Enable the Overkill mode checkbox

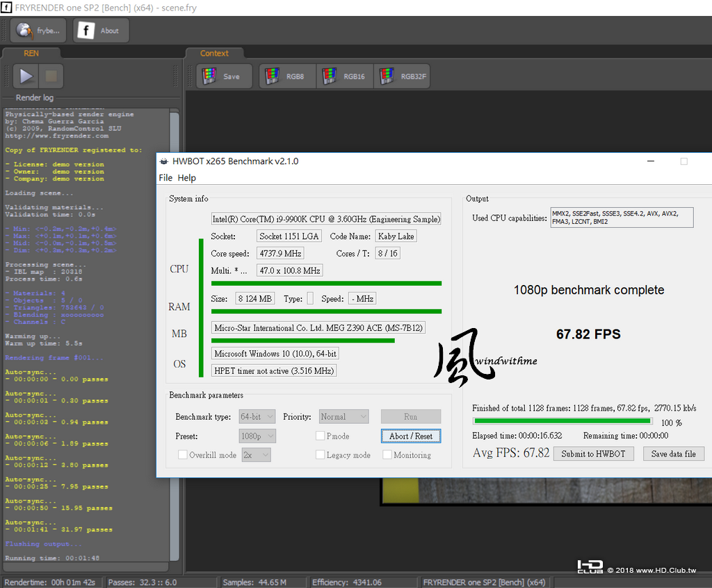183,455
